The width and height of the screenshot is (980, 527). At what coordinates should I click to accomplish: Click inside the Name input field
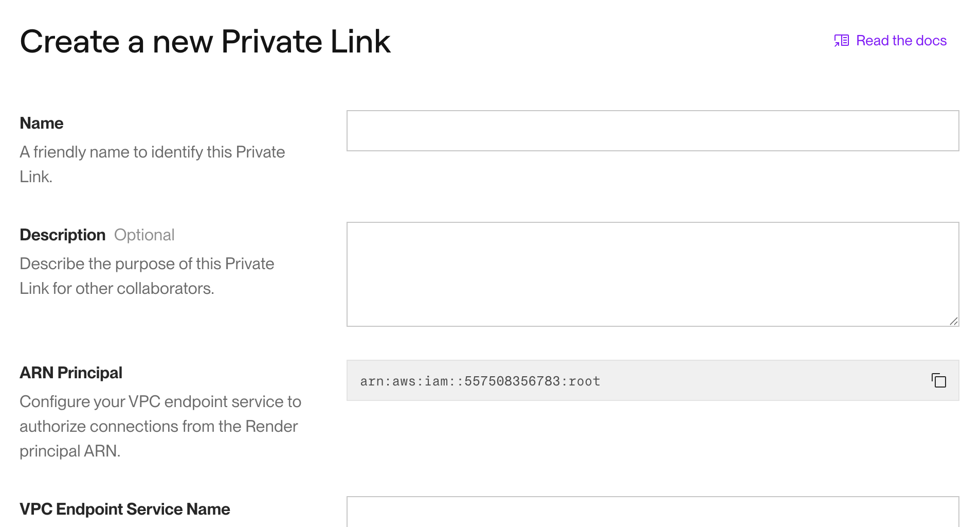[x=652, y=130]
